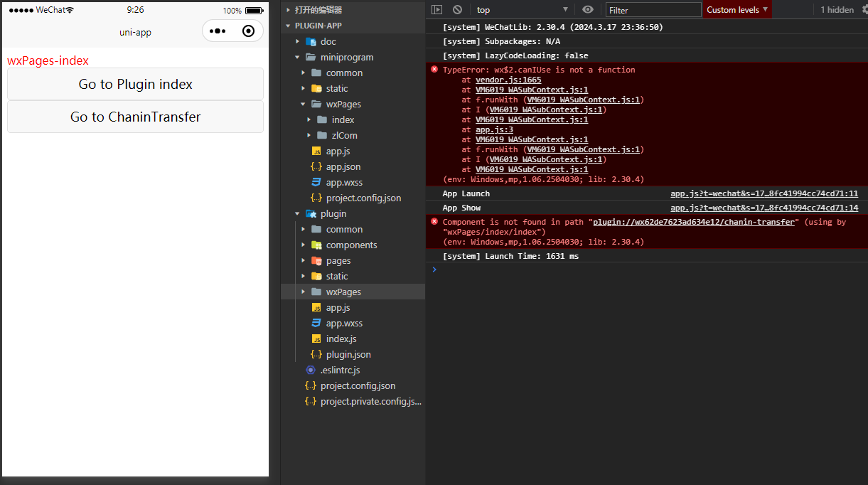
Task: Toggle the console sidebar panel icon
Action: 437,9
